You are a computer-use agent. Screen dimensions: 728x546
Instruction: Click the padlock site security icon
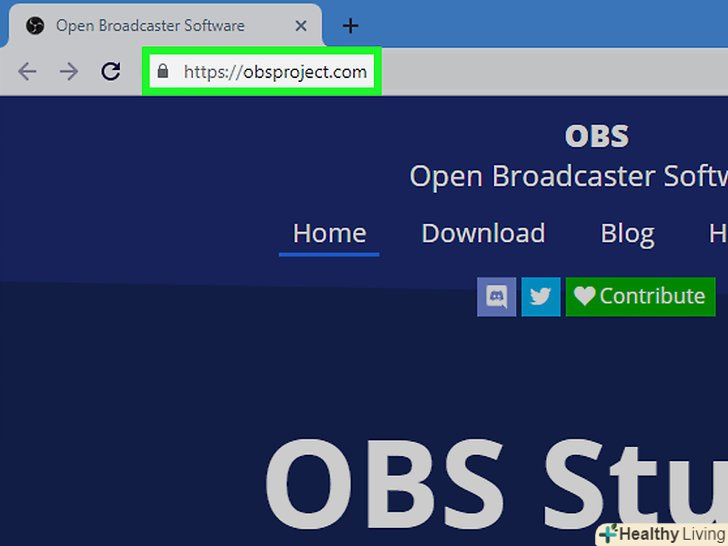coord(162,71)
